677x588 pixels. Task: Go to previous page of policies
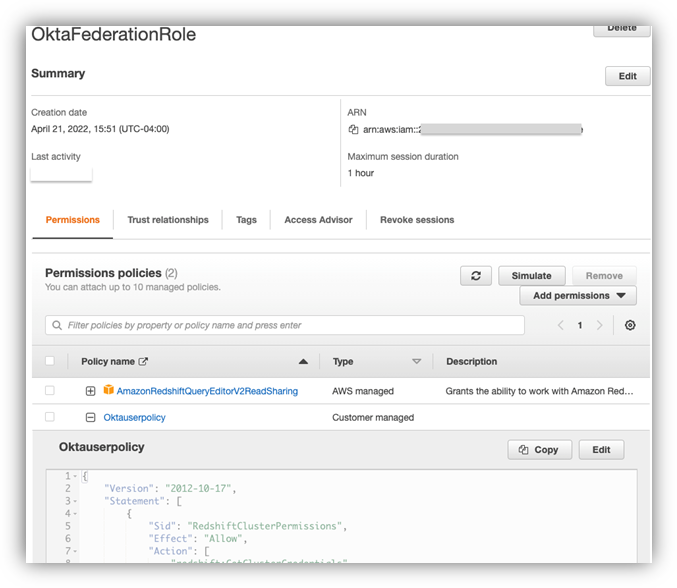(x=560, y=325)
